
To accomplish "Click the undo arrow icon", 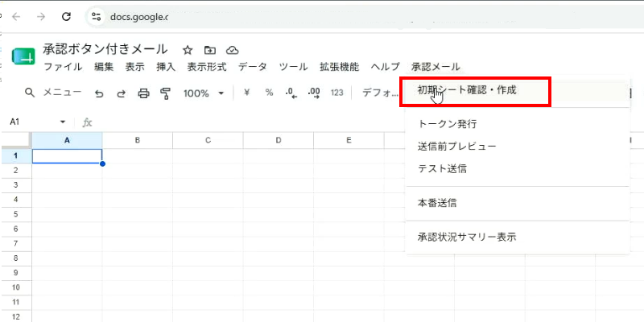I will 99,93.
